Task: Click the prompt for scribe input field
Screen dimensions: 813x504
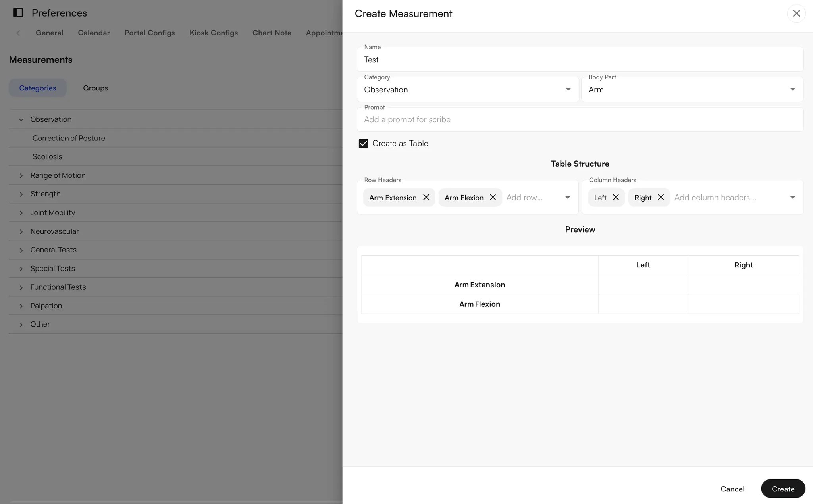Action: point(580,119)
